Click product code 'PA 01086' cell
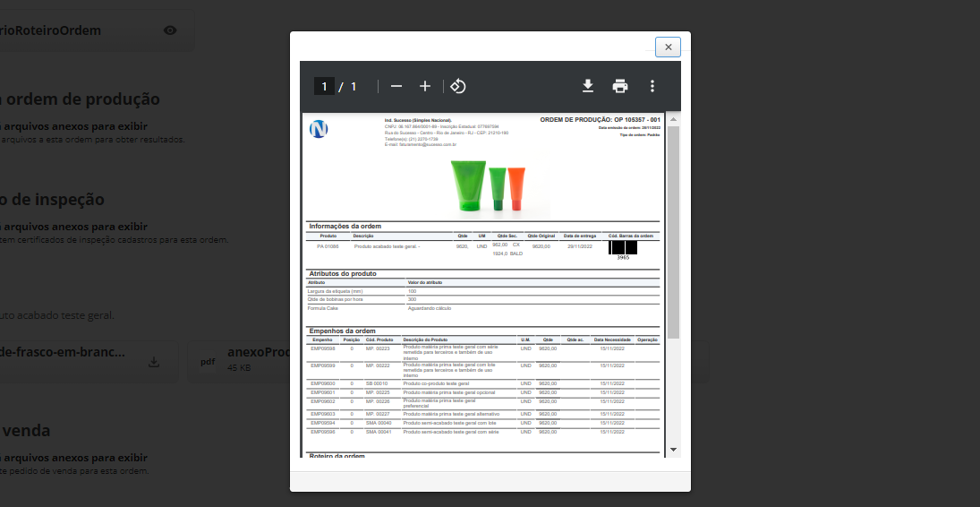This screenshot has width=980, height=507. (x=328, y=246)
